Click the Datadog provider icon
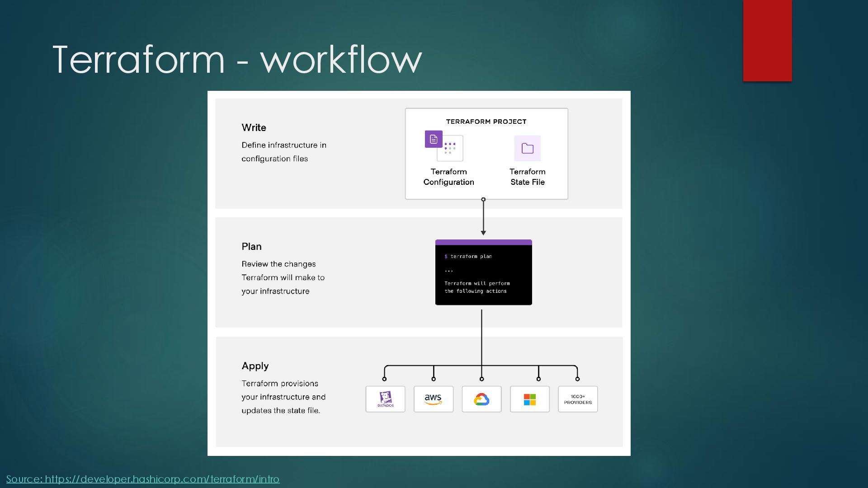 click(385, 399)
